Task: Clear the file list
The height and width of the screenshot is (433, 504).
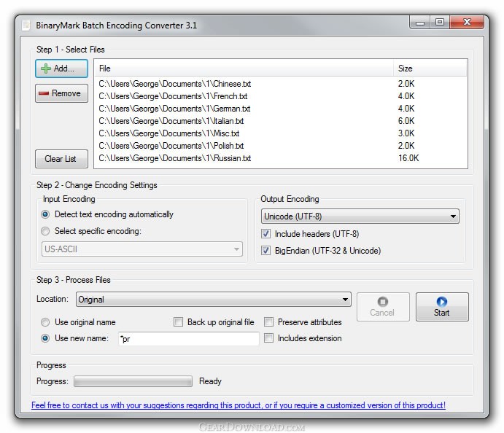Action: click(61, 159)
